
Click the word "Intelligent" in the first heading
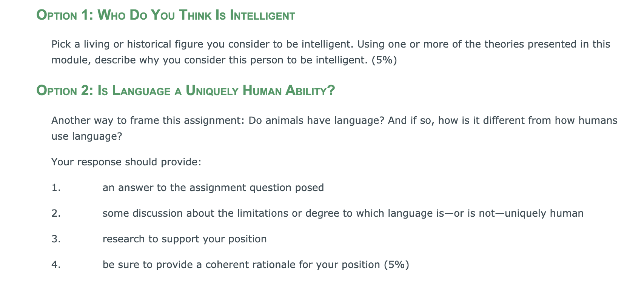[x=262, y=15]
